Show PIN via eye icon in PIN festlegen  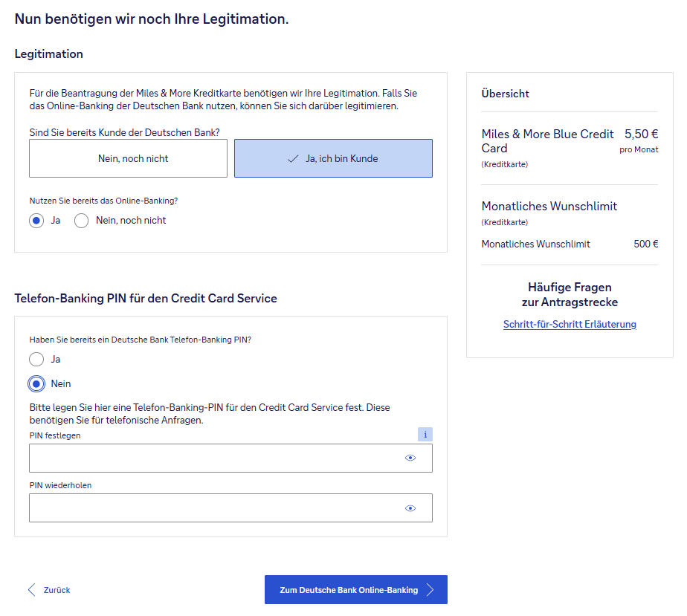point(410,458)
